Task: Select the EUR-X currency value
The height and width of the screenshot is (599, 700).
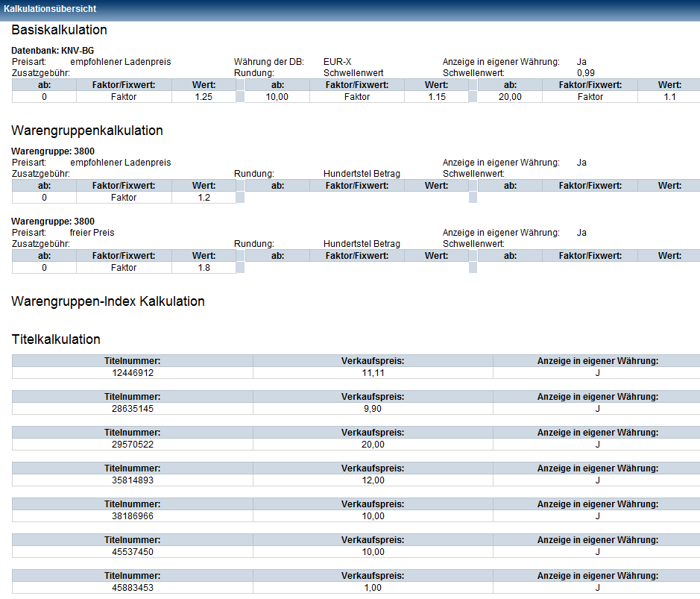Action: [337, 62]
